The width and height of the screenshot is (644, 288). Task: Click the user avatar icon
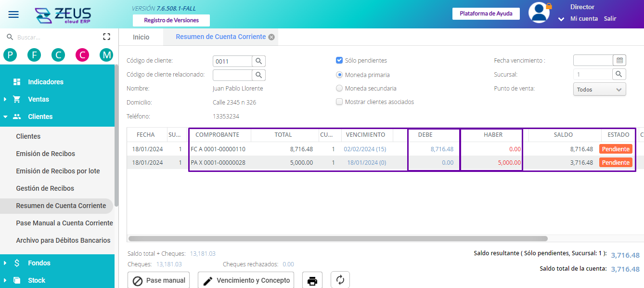pos(539,13)
